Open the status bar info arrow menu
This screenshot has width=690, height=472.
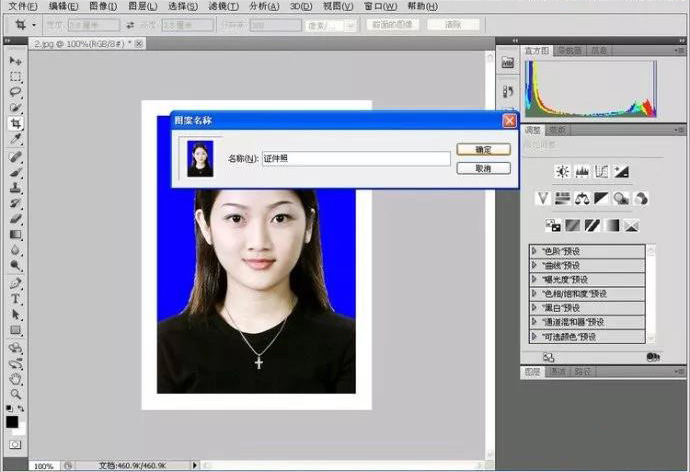tap(195, 465)
